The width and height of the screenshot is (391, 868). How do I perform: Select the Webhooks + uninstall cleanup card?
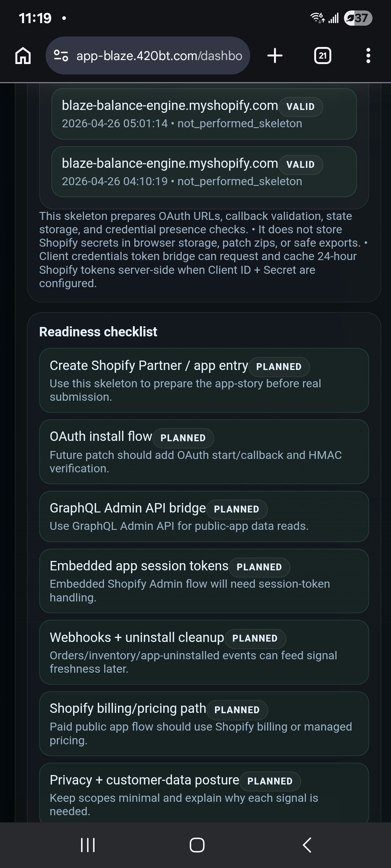[204, 653]
